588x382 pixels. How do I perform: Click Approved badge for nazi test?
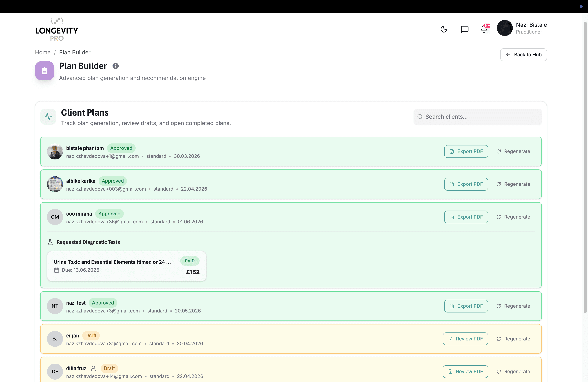pyautogui.click(x=103, y=303)
